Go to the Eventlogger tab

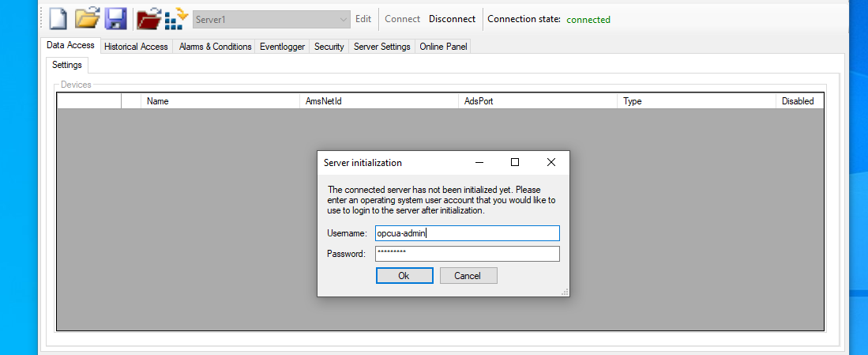[282, 47]
